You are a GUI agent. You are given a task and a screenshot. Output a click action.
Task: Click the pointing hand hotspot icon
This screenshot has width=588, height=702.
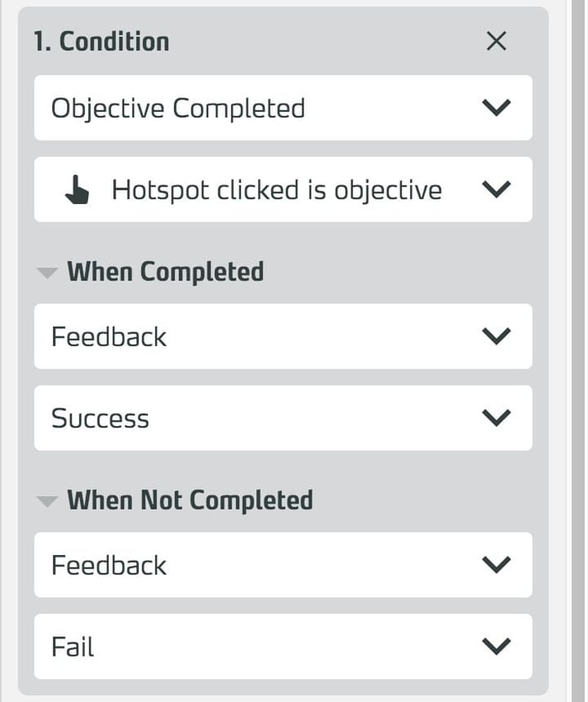tap(77, 191)
